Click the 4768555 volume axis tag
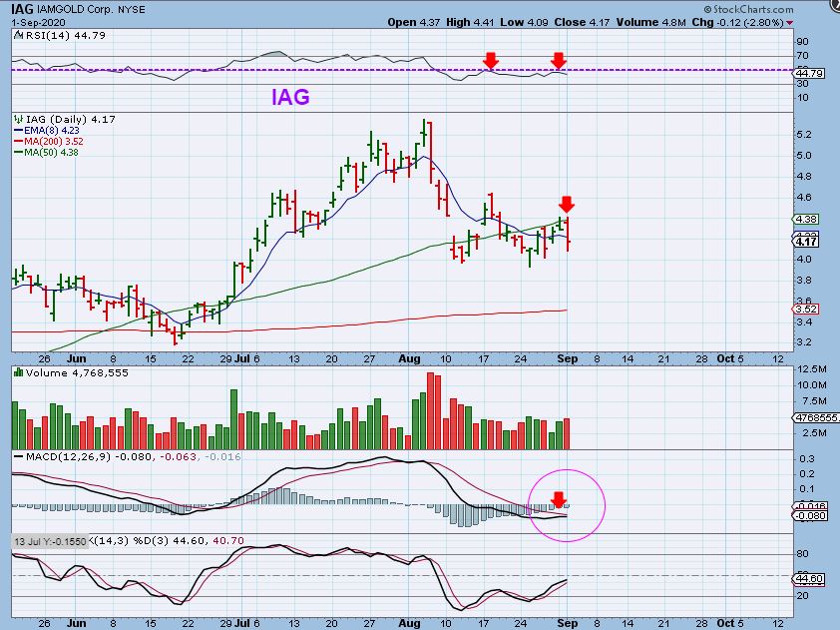 tap(815, 417)
